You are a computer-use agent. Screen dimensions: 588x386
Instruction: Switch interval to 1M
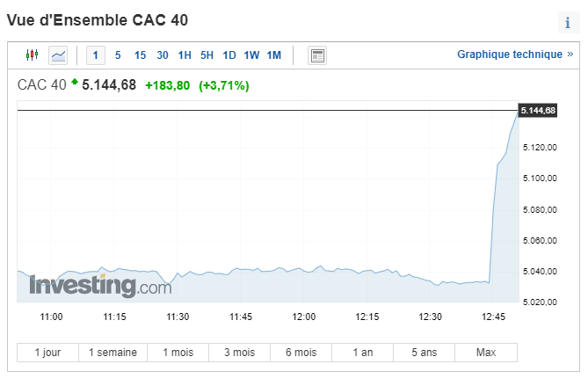pos(274,55)
